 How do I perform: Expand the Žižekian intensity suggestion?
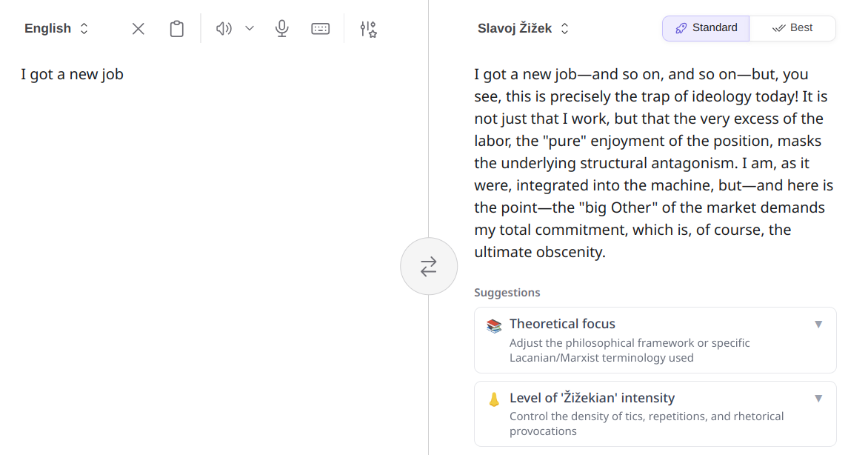coord(818,398)
